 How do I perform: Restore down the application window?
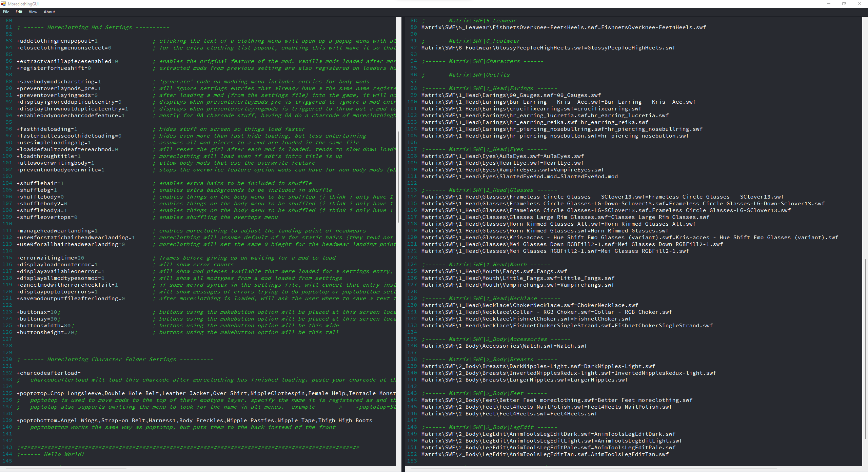844,4
